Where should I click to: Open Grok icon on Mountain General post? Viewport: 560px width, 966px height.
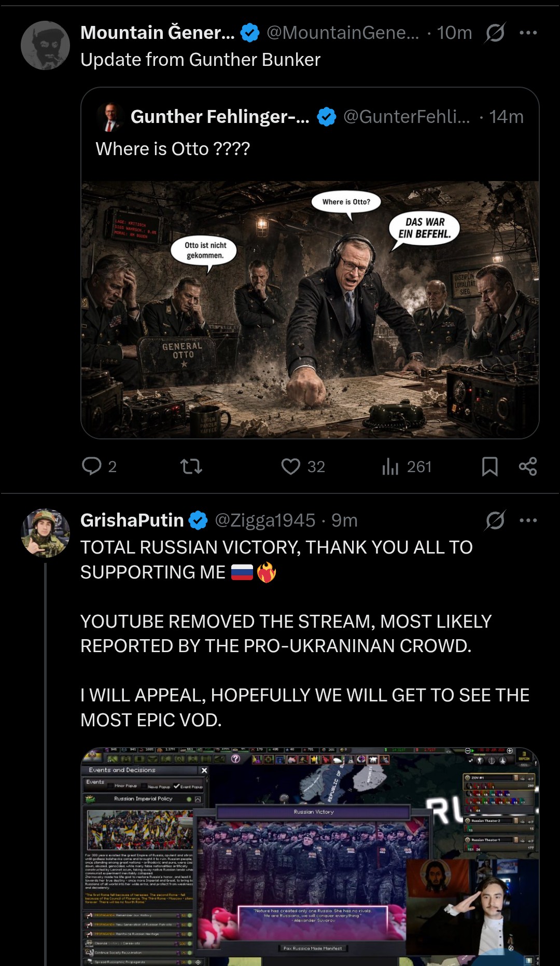(x=495, y=33)
